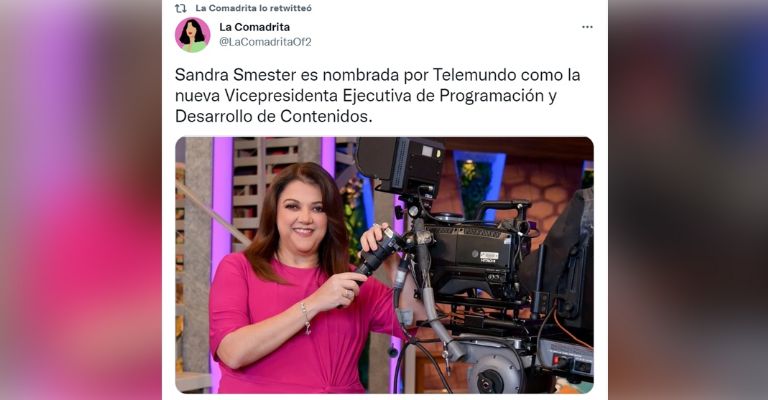
Task: Click the La Comadrita display name
Action: (254, 27)
